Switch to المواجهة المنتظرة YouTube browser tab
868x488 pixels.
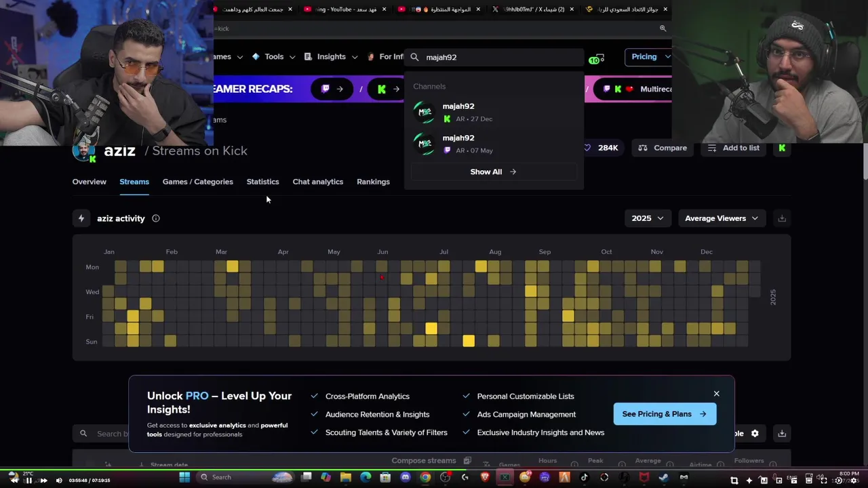[x=441, y=9]
